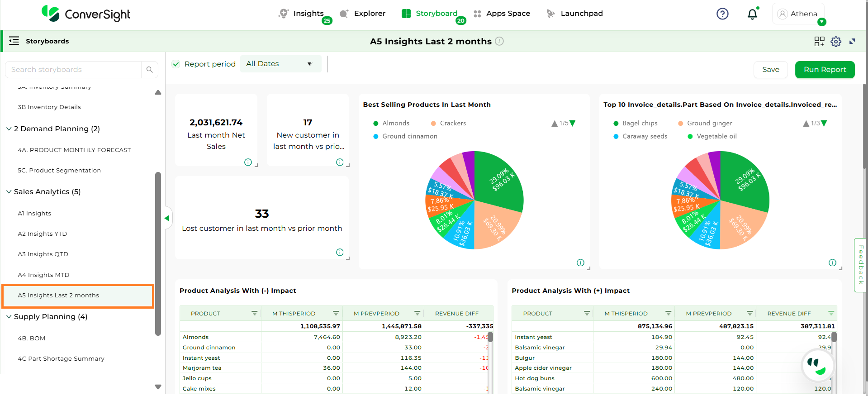
Task: Open the Insights tab
Action: [x=302, y=14]
